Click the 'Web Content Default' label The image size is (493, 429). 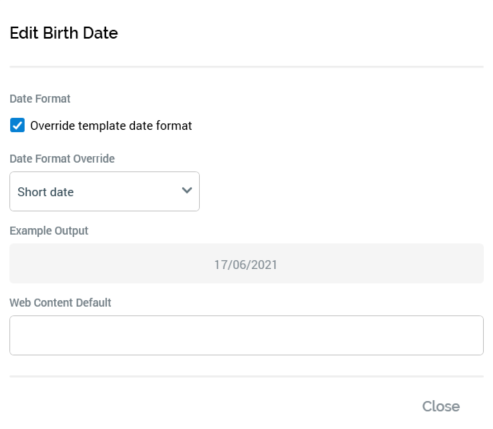[60, 303]
